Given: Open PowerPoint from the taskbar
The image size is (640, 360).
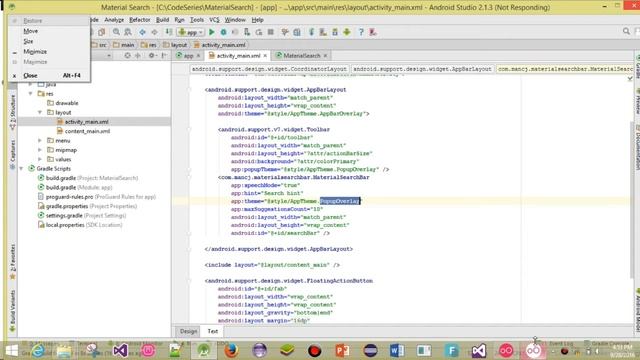Looking at the screenshot, I should 342,351.
